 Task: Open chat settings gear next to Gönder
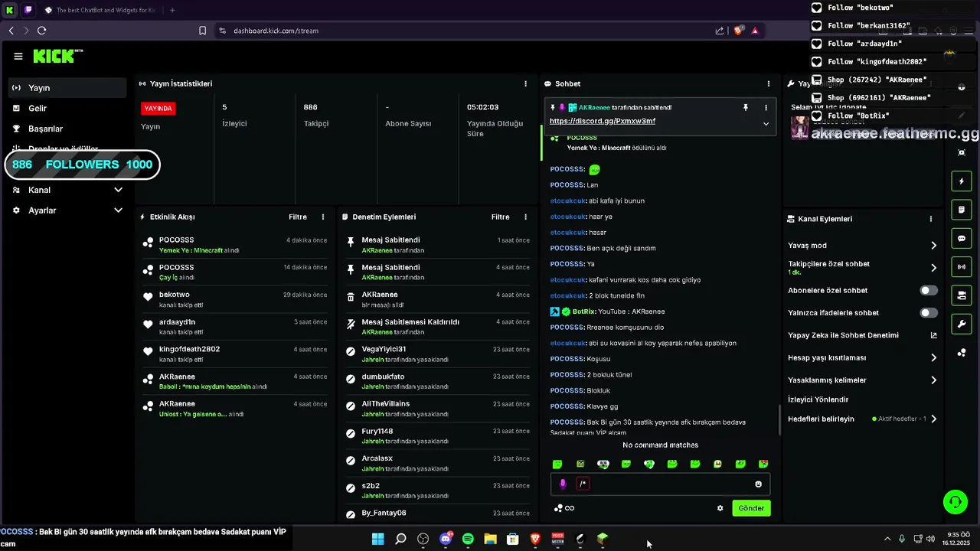pos(720,508)
